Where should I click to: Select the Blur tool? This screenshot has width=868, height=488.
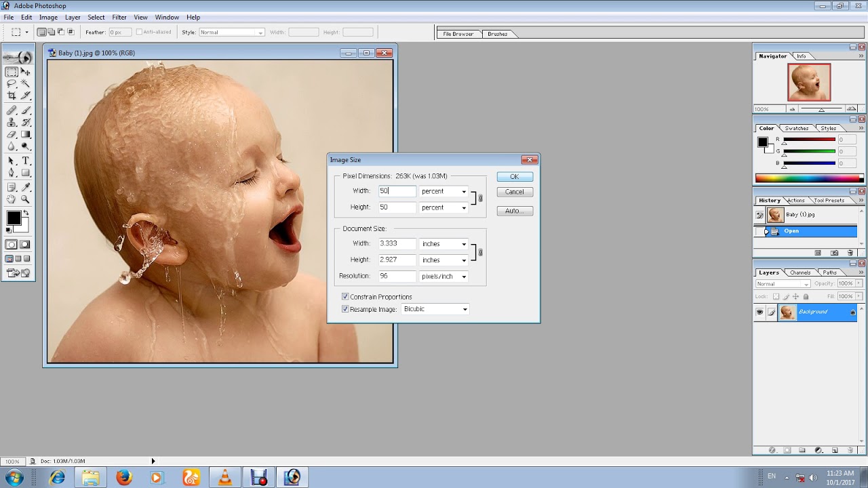pyautogui.click(x=12, y=146)
